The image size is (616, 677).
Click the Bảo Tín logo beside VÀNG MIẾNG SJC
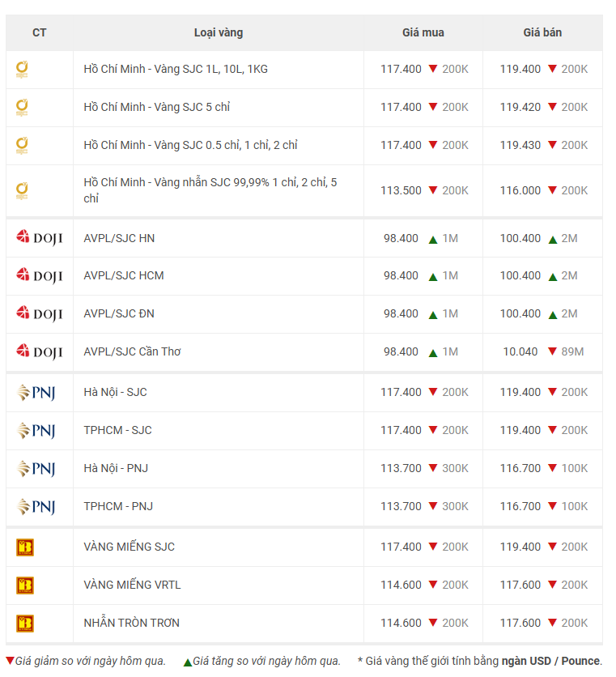point(25,547)
